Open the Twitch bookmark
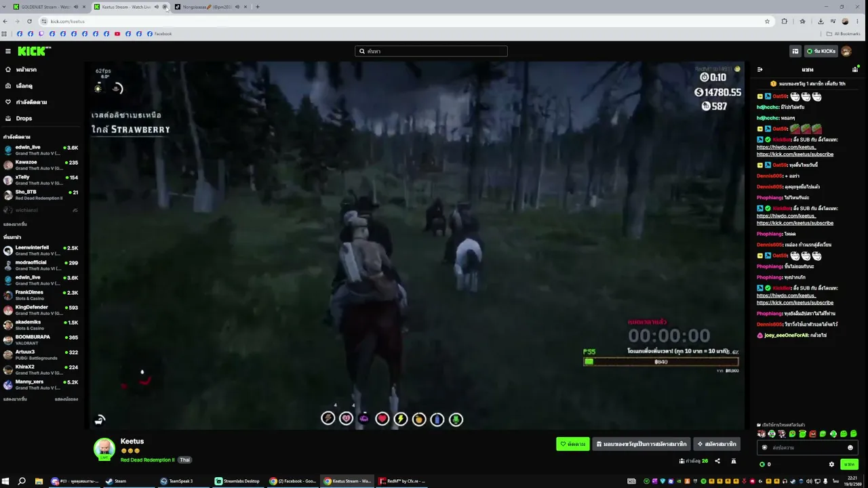The width and height of the screenshot is (868, 488). [x=41, y=34]
